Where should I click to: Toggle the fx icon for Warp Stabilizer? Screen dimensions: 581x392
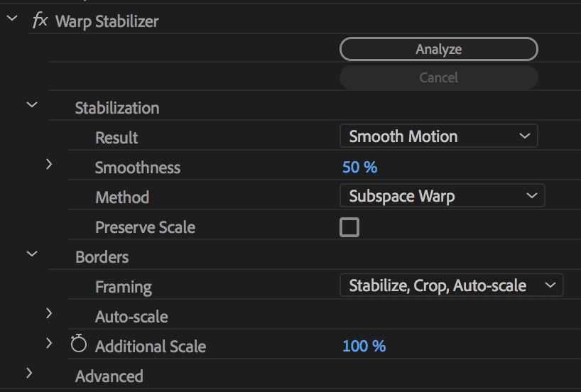pos(40,21)
